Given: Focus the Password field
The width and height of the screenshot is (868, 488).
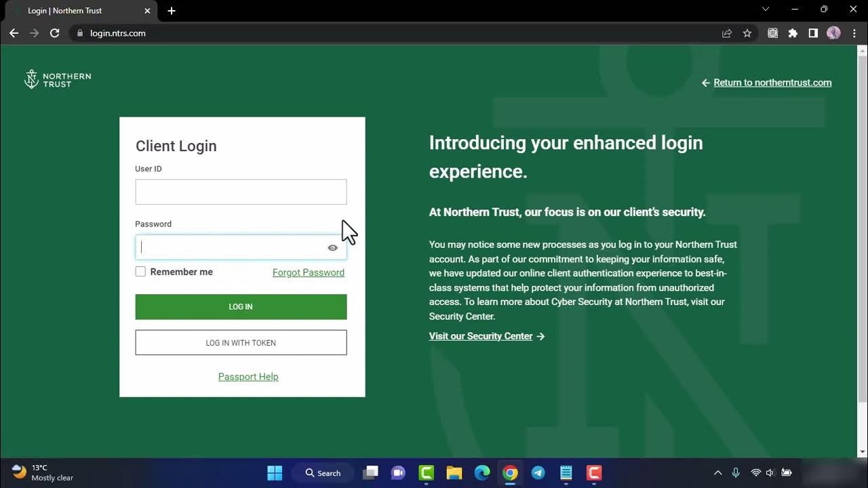Looking at the screenshot, I should point(241,247).
